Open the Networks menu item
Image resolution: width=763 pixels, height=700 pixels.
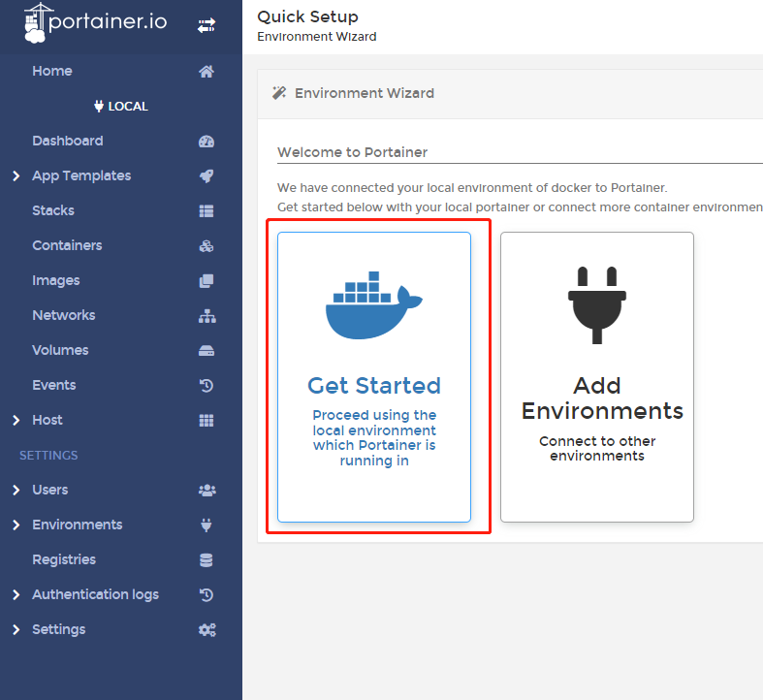coord(64,315)
